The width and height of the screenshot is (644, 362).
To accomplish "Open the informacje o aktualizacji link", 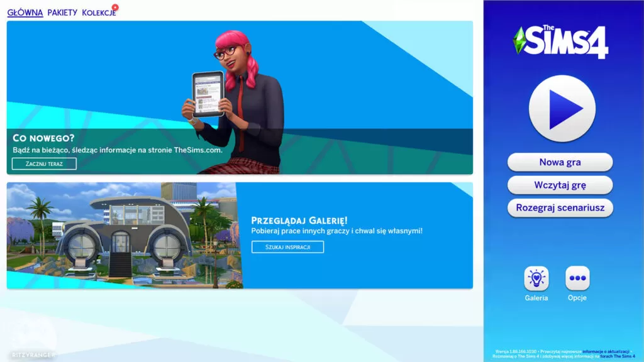I will click(x=606, y=352).
